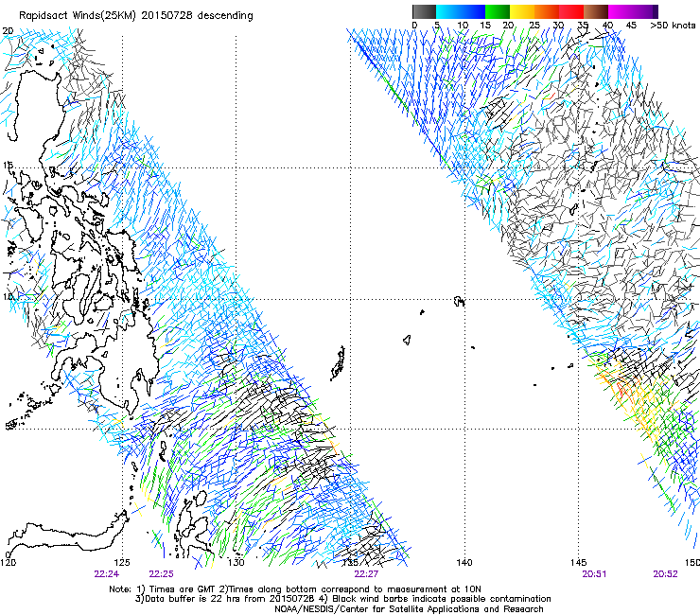Click the purple "22:25" time label
This screenshot has width=700, height=615.
click(x=161, y=574)
